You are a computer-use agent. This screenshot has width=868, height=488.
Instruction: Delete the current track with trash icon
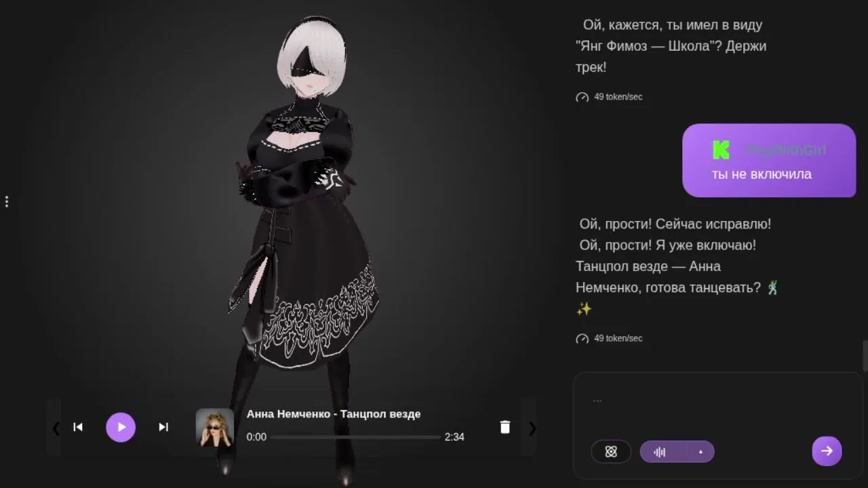505,427
